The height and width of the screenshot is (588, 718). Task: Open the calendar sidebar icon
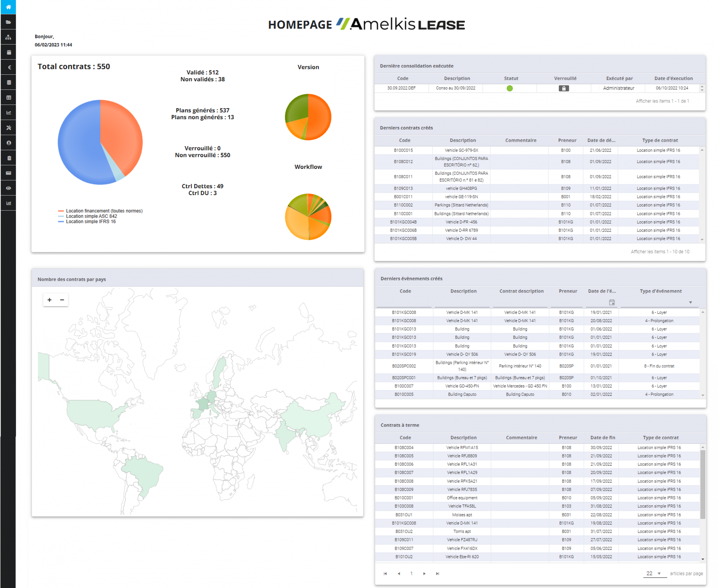point(8,52)
